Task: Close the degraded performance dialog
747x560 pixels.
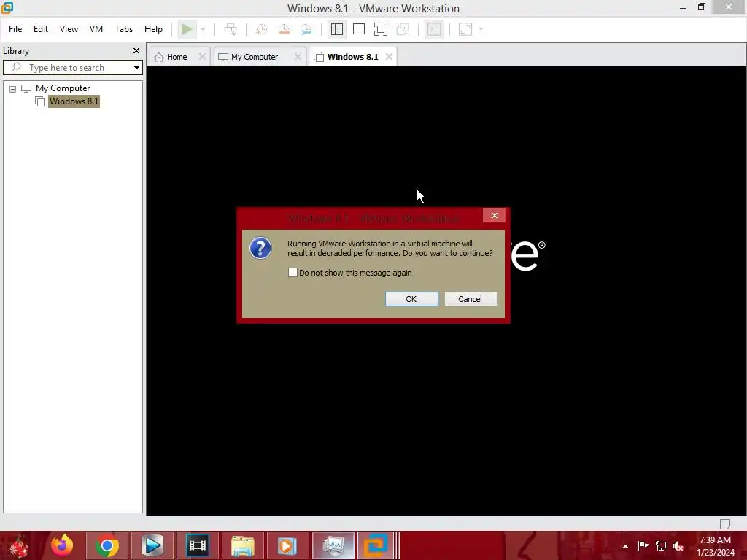Action: coord(495,216)
